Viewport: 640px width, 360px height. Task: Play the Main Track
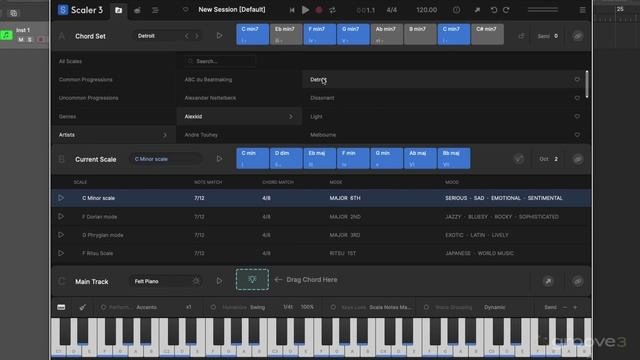(x=219, y=281)
